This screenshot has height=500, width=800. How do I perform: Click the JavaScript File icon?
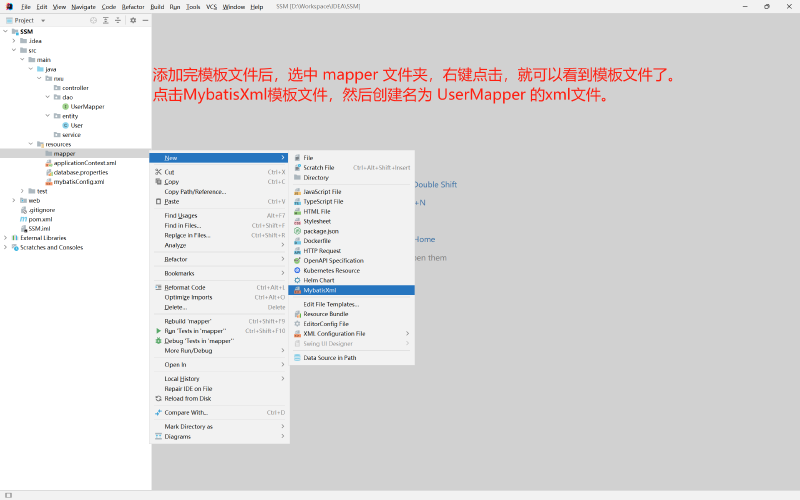(297, 192)
